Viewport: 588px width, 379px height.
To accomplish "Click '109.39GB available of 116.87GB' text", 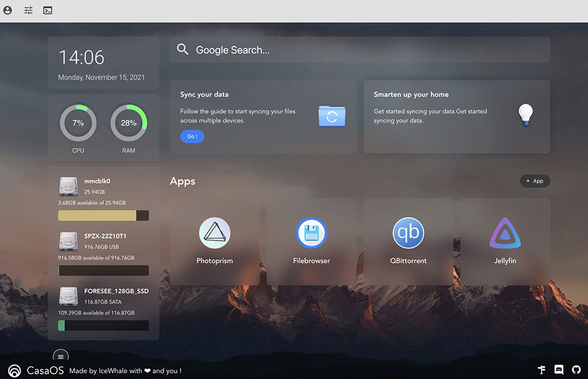I will [x=96, y=312].
